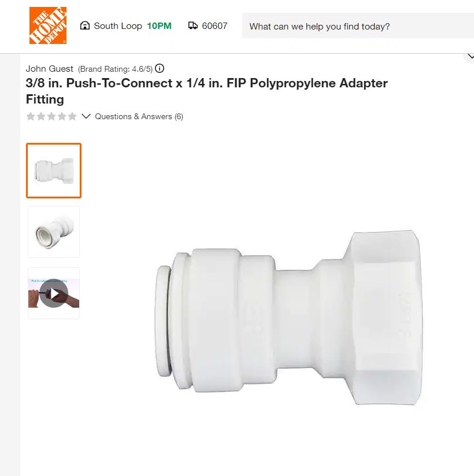This screenshot has width=474, height=476.
Task: Select first side-view product thumbnail
Action: [x=54, y=171]
